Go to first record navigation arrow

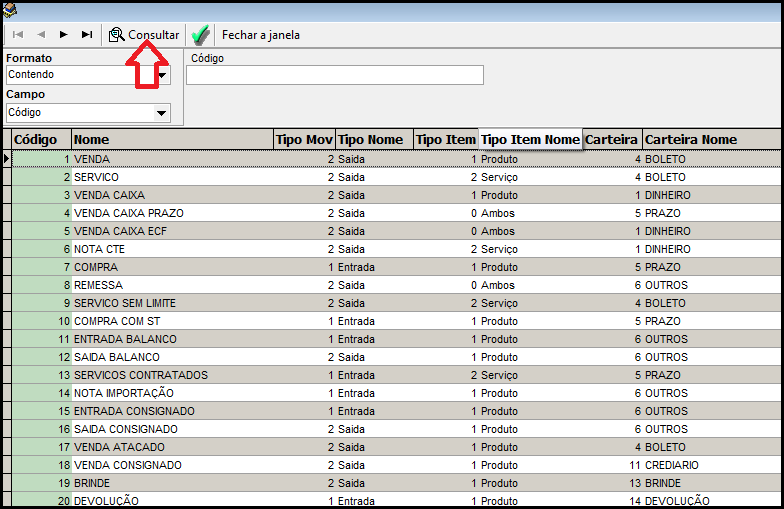pos(18,34)
